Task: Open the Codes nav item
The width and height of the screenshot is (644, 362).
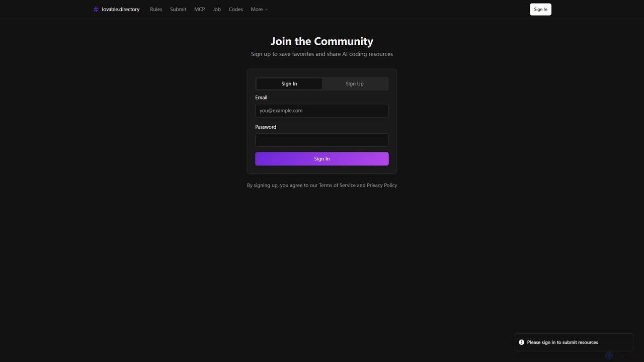Action: coord(236,10)
